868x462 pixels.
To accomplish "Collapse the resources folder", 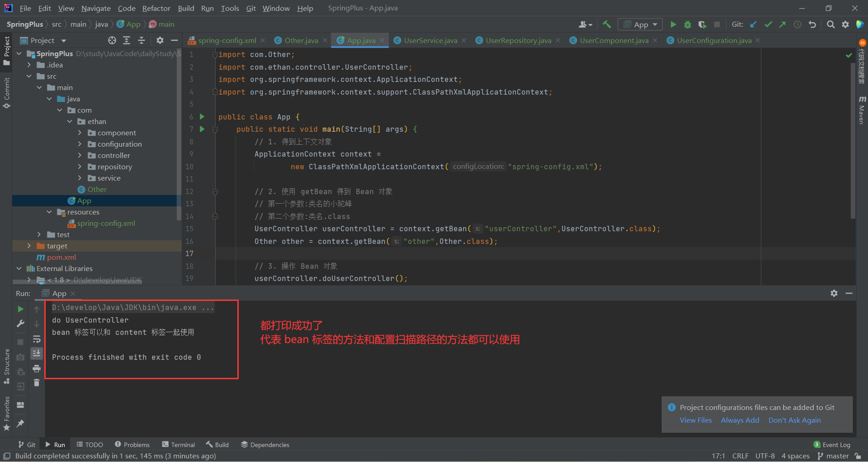I will pos(49,212).
